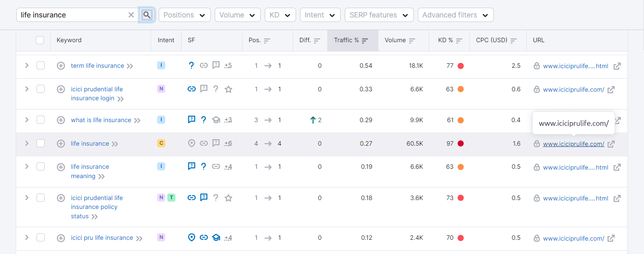
Task: Open the Volume filter dropdown
Action: tap(238, 15)
